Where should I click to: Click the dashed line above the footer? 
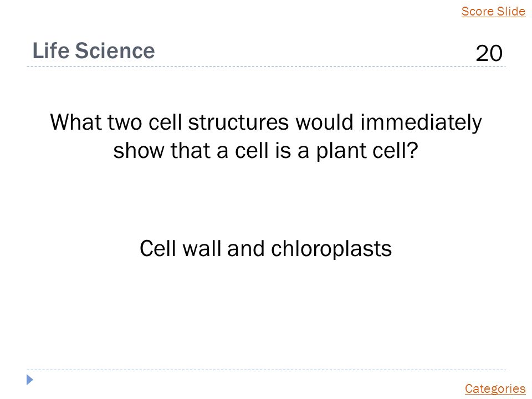pyautogui.click(x=266, y=370)
